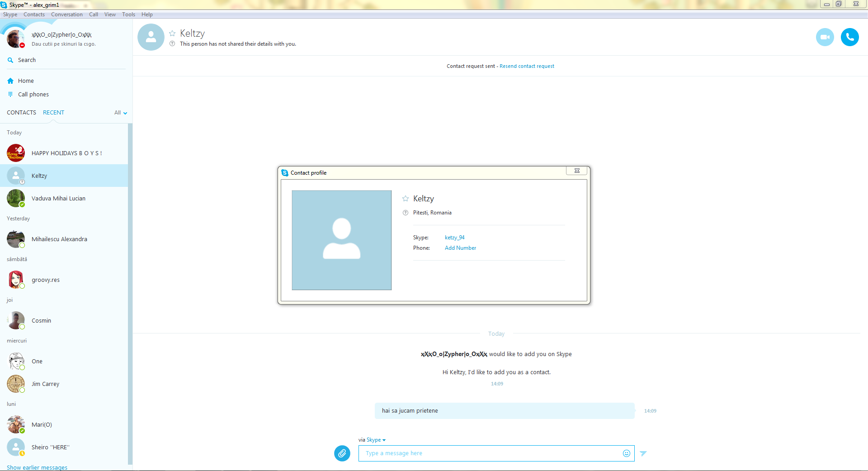
Task: Open the groovy.res conversation
Action: click(64, 280)
